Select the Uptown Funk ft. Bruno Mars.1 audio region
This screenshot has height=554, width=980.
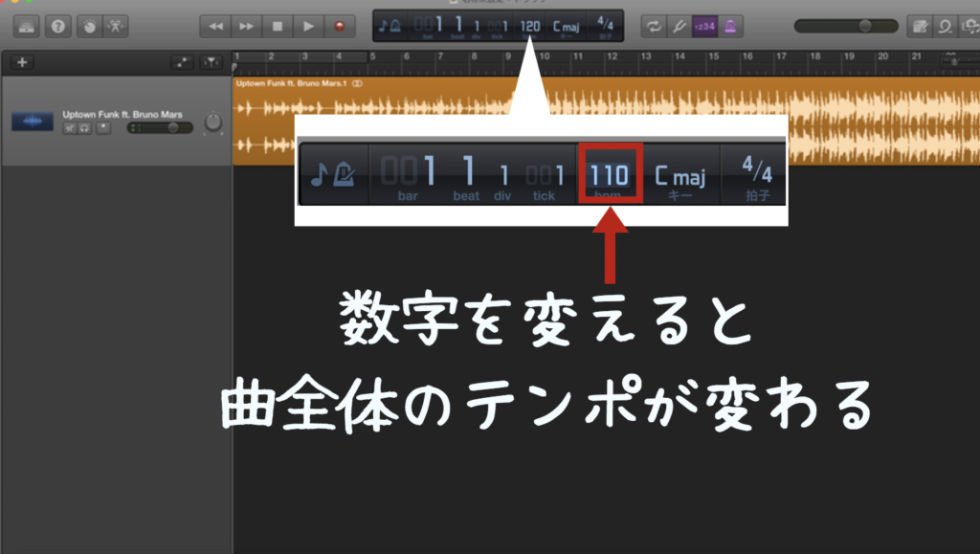tap(606, 122)
